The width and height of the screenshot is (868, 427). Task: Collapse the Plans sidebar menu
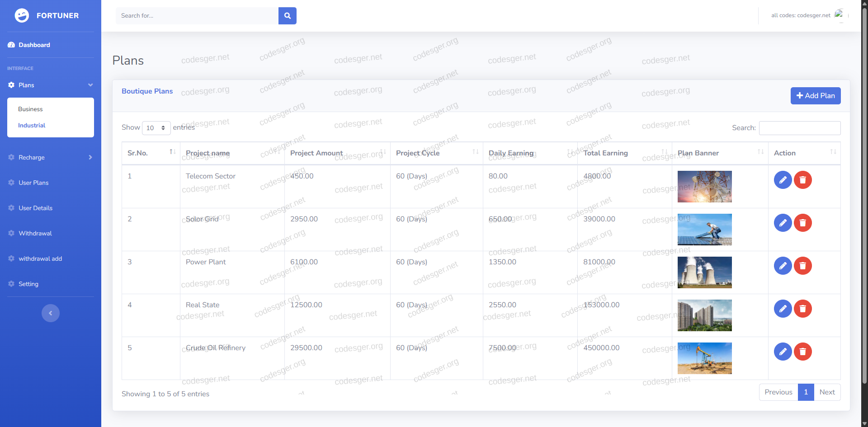[51, 85]
